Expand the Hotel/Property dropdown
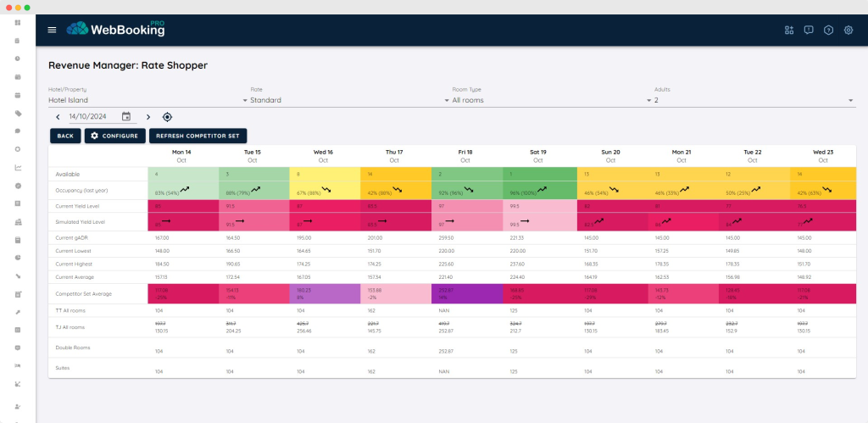Viewport: 868px width, 423px height. pos(144,100)
